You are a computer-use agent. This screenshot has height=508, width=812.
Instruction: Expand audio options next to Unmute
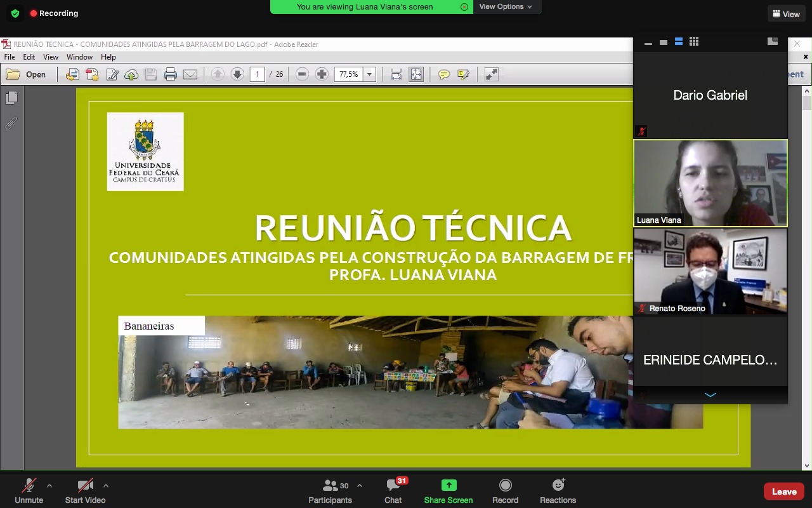tap(49, 486)
